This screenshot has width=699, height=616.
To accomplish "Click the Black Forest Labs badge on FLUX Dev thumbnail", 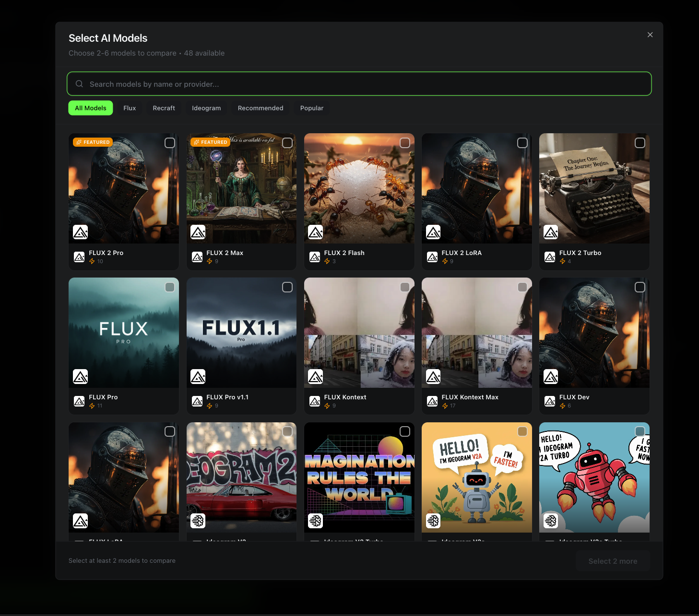I will (551, 376).
